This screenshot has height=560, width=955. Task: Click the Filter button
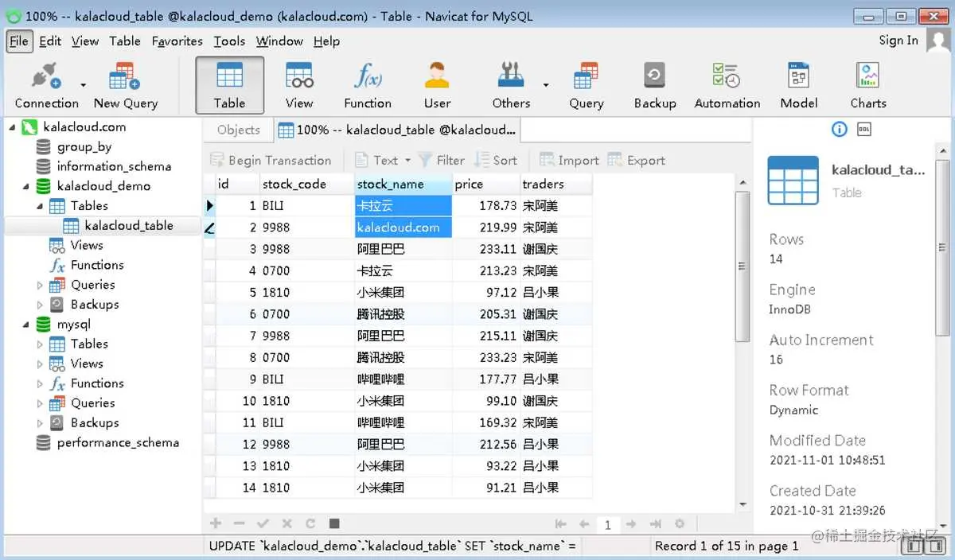[x=442, y=160]
